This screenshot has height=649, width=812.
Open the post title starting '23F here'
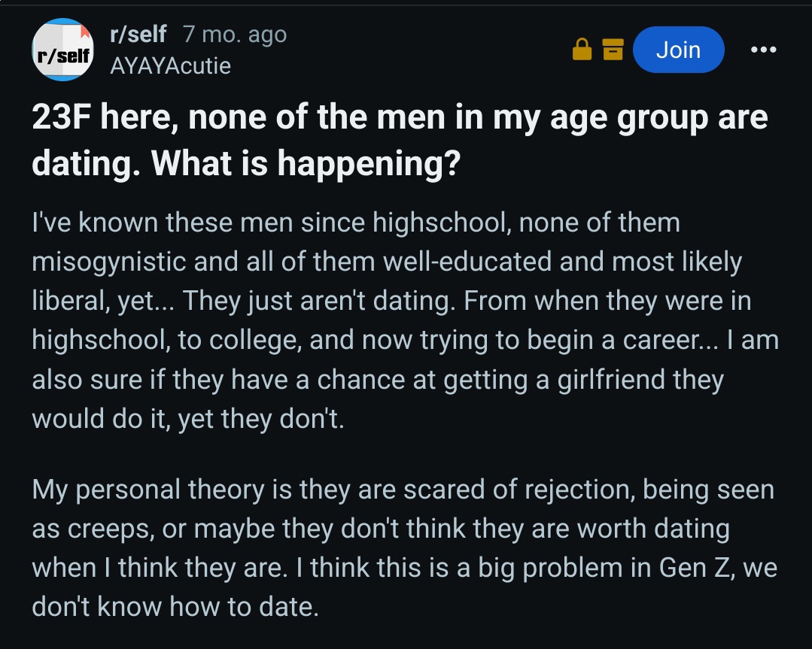click(x=400, y=140)
